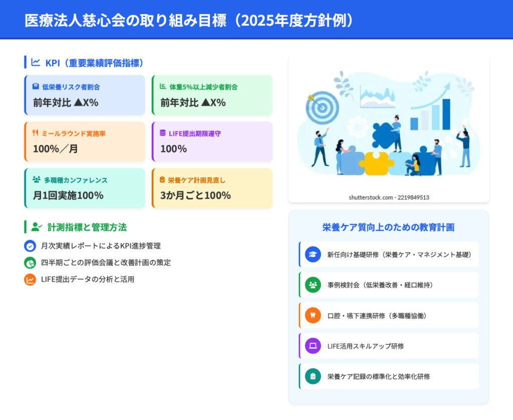Click the green group icon beside 事例検討会
This screenshot has height=420, width=513.
tap(313, 285)
